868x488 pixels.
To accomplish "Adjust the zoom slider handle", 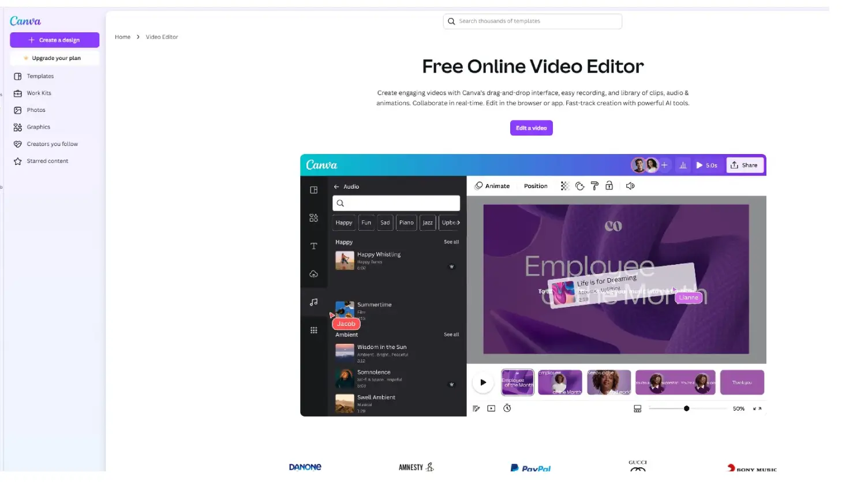I will pyautogui.click(x=686, y=408).
